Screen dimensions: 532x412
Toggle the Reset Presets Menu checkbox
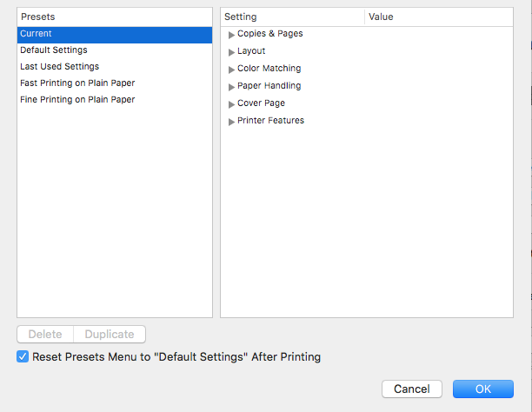tap(23, 357)
